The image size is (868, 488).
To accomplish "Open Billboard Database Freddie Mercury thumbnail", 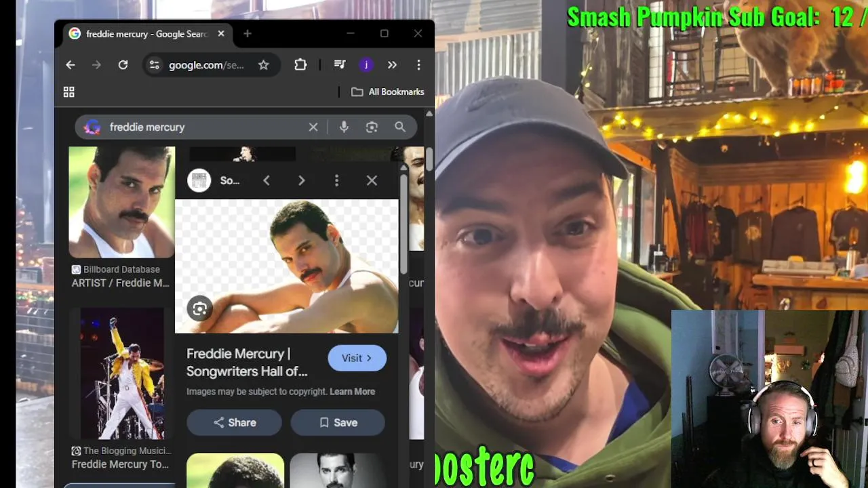I will (121, 202).
